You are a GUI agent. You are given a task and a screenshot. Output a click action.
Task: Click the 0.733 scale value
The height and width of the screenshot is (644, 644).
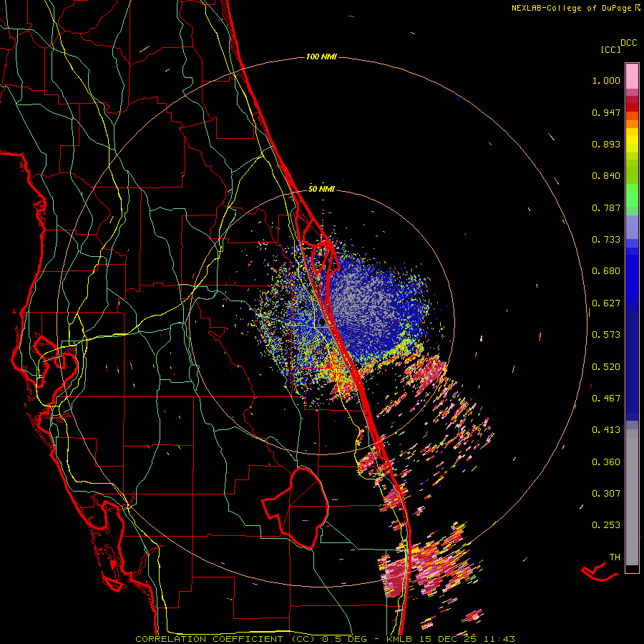click(x=606, y=240)
